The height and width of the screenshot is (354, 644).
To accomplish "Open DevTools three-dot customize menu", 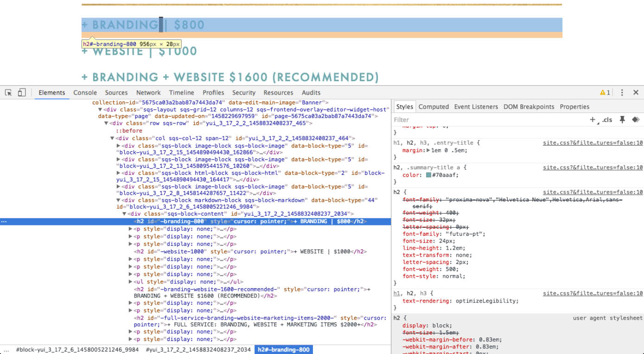I will [x=622, y=93].
